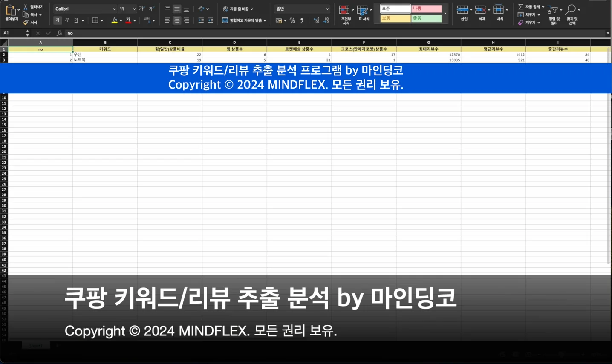Open Fill (채우기) menu
Screen dimensions: 612x364
[x=529, y=14]
